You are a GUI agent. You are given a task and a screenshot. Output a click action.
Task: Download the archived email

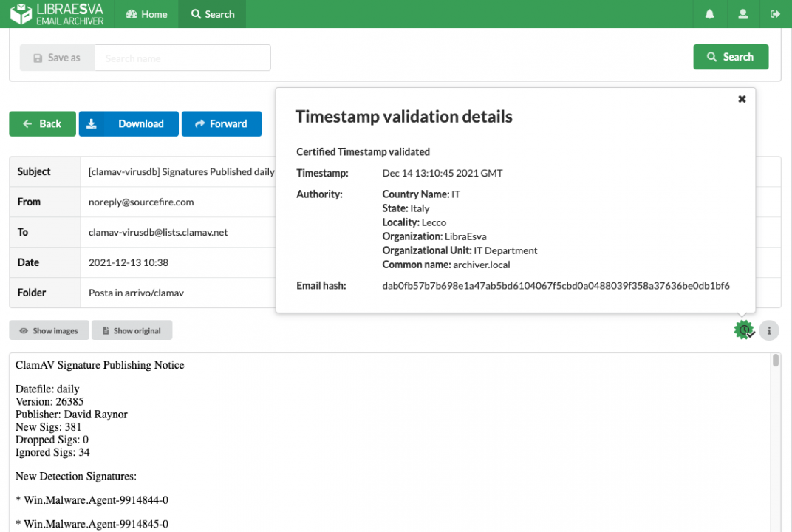pyautogui.click(x=129, y=124)
